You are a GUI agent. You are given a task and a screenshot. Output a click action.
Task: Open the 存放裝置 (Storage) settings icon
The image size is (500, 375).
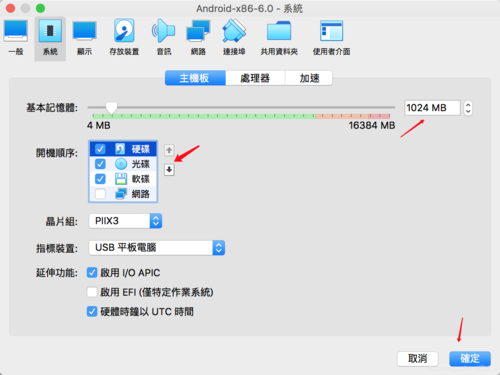[124, 37]
